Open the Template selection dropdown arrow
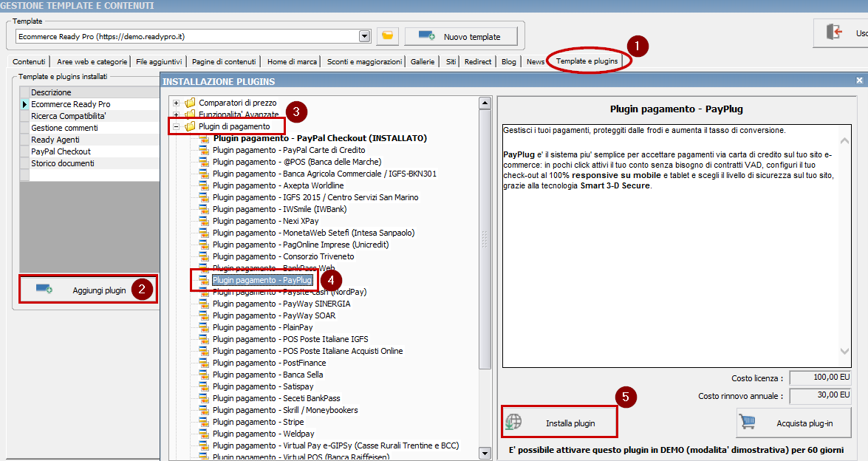 pyautogui.click(x=364, y=36)
